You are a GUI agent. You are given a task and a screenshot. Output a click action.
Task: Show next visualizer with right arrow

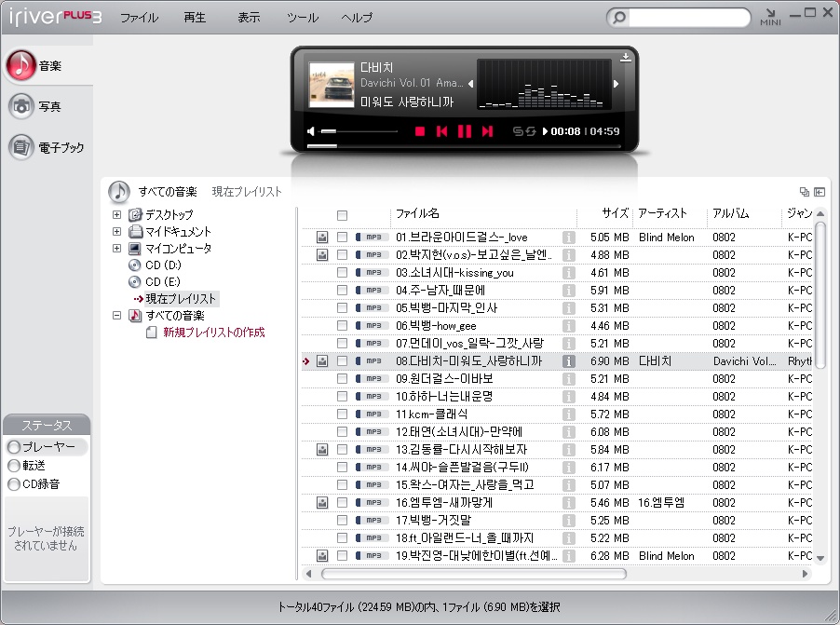click(616, 84)
